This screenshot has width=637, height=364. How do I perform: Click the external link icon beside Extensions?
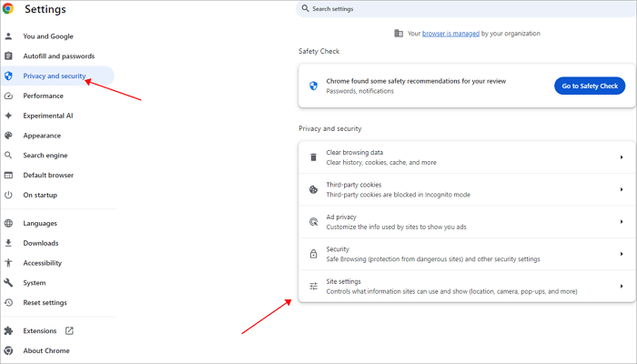69,330
